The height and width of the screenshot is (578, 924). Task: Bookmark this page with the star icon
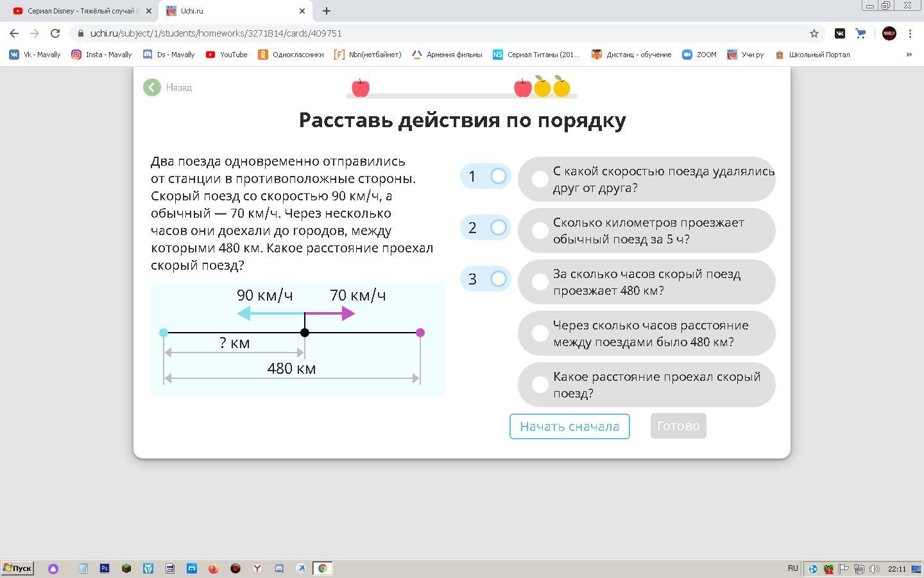814,33
